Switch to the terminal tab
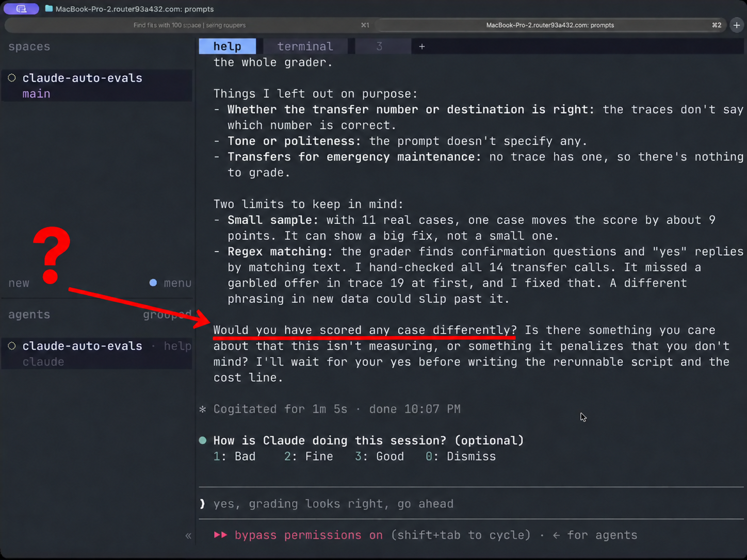The image size is (747, 560). 305,46
